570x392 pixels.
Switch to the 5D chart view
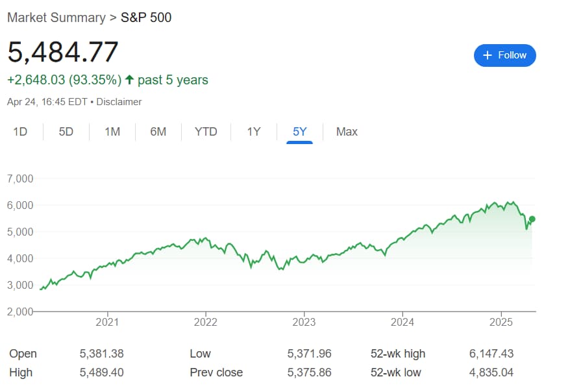tap(66, 131)
